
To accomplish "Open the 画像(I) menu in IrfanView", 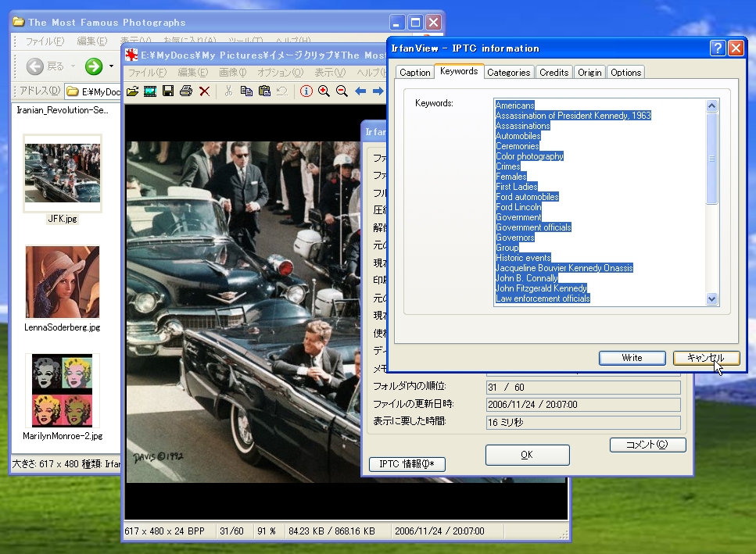I will [232, 73].
